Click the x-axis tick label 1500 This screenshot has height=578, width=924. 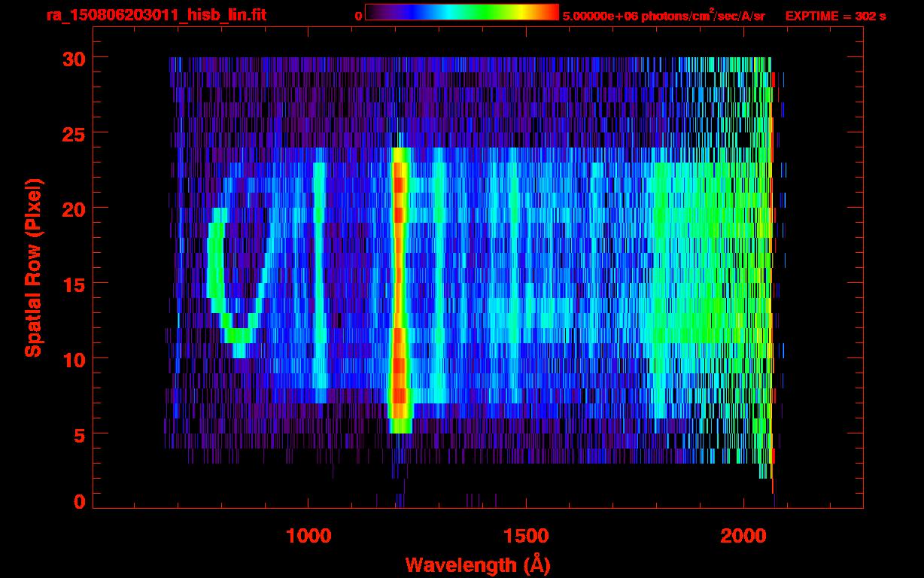(x=527, y=536)
